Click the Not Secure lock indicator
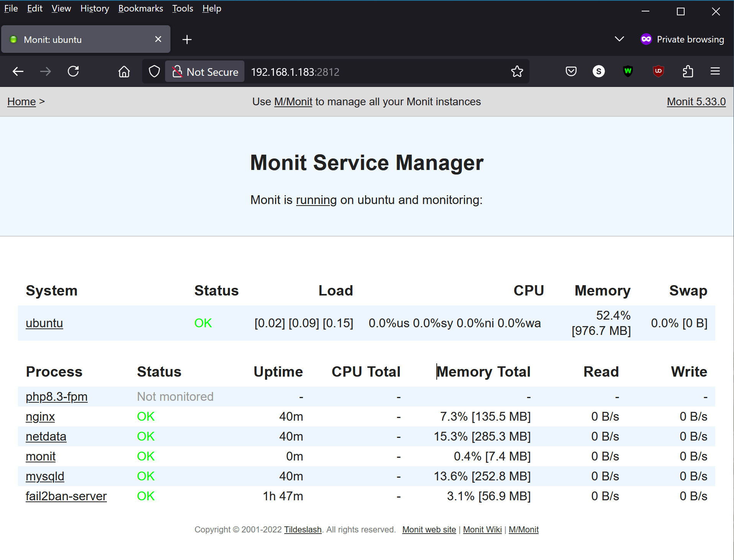The height and width of the screenshot is (560, 734). click(205, 72)
